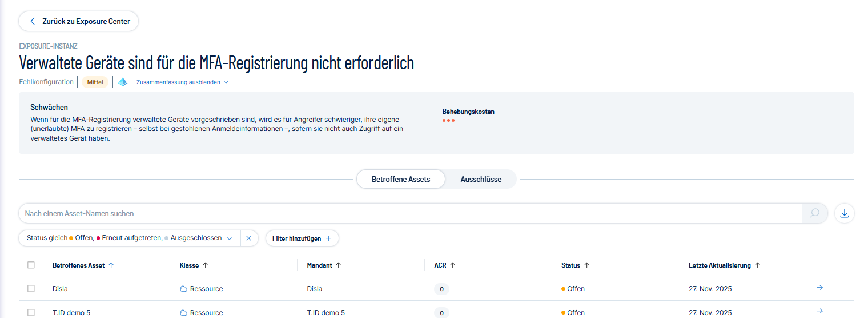
Task: Go back to Exposure Center
Action: 79,21
